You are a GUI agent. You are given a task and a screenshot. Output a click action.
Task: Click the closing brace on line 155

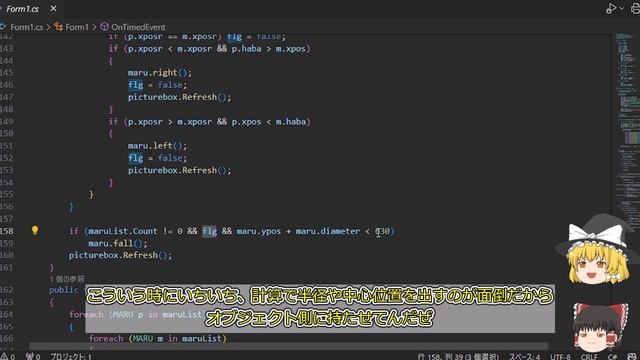pyautogui.click(x=91, y=194)
